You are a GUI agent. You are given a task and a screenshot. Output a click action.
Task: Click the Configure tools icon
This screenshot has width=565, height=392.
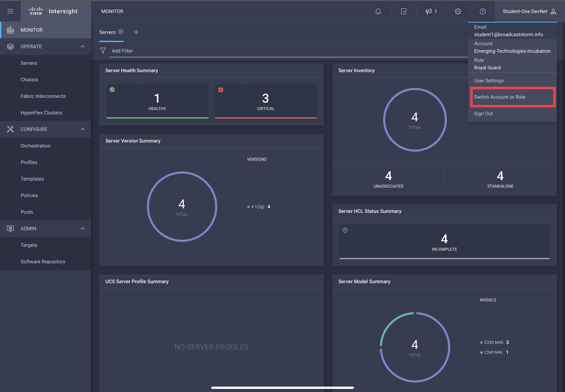point(10,129)
